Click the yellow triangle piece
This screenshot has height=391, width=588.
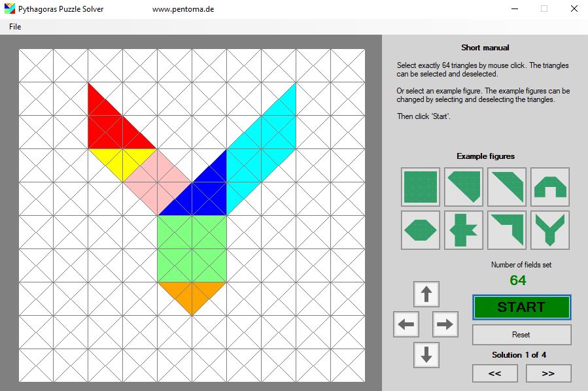pos(122,160)
